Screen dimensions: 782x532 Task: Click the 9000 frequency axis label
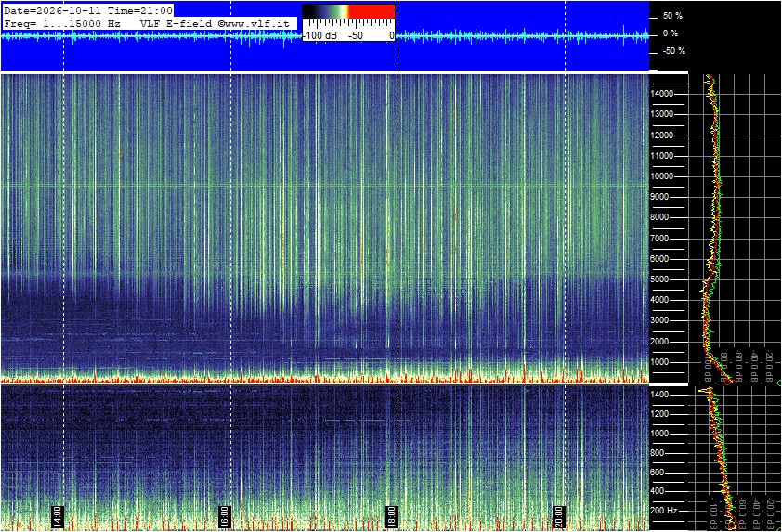pos(659,197)
